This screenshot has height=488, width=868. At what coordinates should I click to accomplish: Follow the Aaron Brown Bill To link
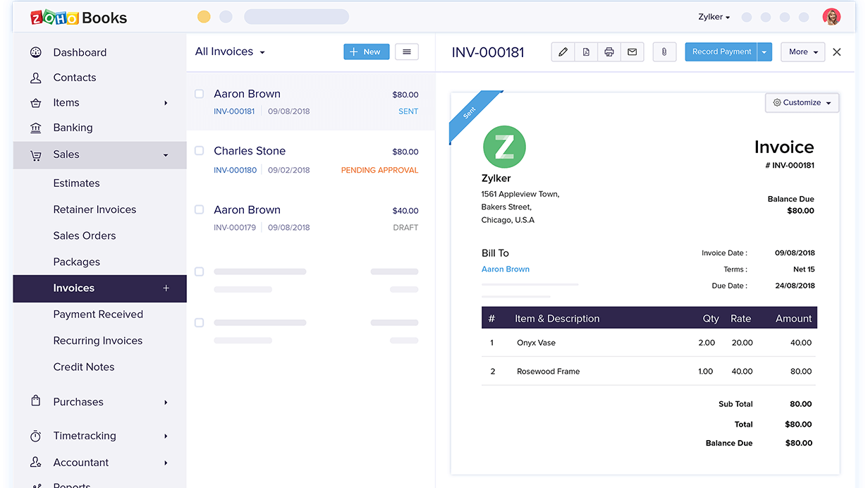[x=506, y=269]
